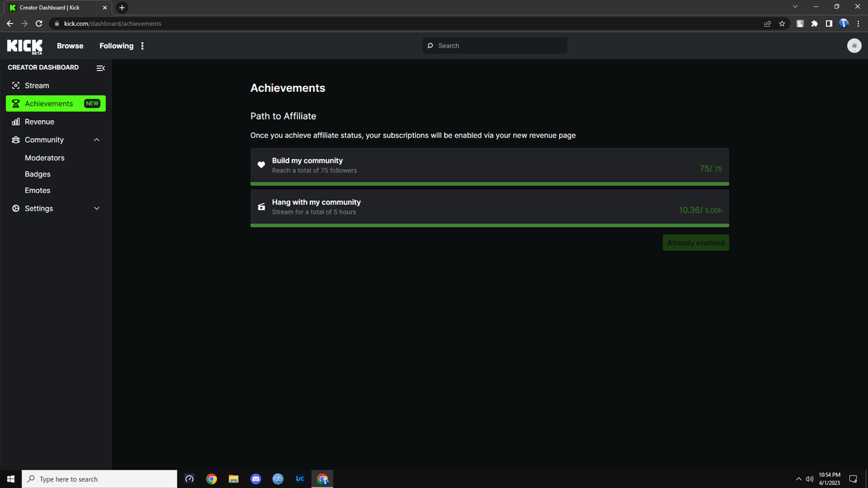Open the three-dot menu next to Following
The width and height of the screenshot is (868, 488).
(x=142, y=46)
